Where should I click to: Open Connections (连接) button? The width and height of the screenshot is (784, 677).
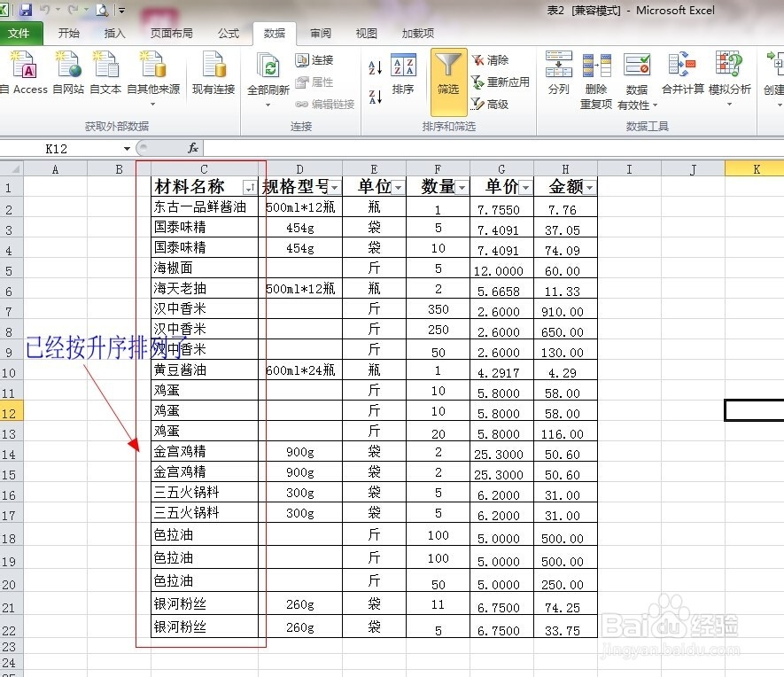[314, 60]
